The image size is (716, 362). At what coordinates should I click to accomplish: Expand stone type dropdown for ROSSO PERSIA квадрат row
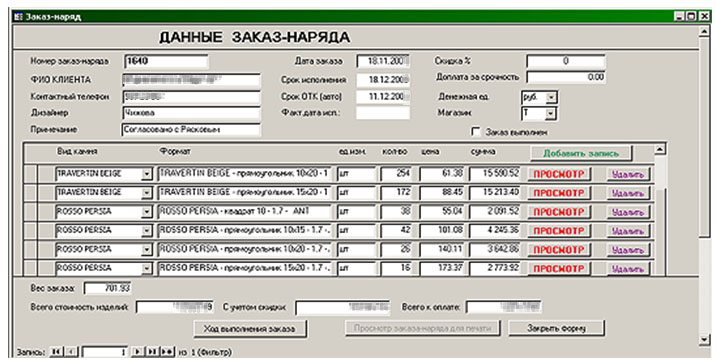pyautogui.click(x=146, y=212)
